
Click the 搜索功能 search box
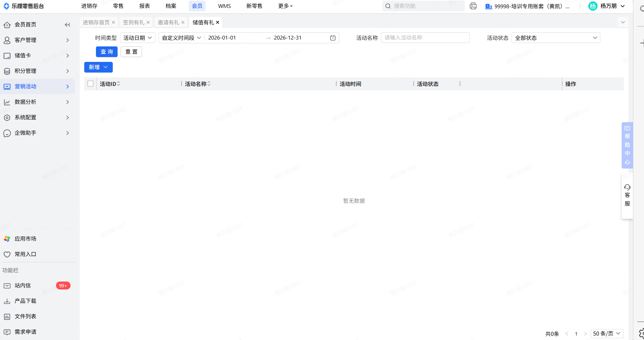424,6
